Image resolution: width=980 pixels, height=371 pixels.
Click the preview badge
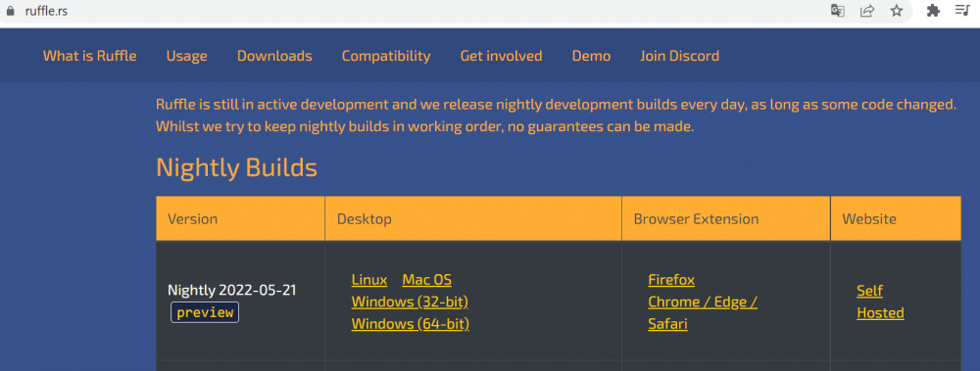click(205, 312)
